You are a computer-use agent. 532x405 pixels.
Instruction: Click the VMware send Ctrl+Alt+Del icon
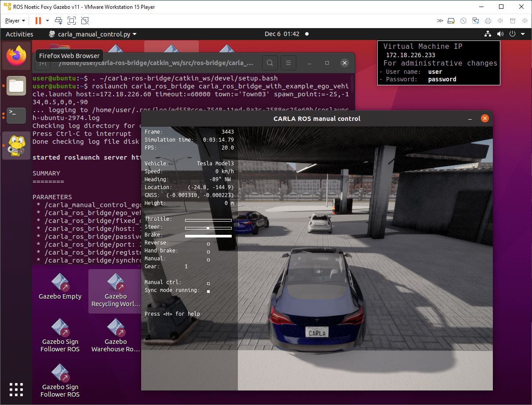pyautogui.click(x=58, y=21)
